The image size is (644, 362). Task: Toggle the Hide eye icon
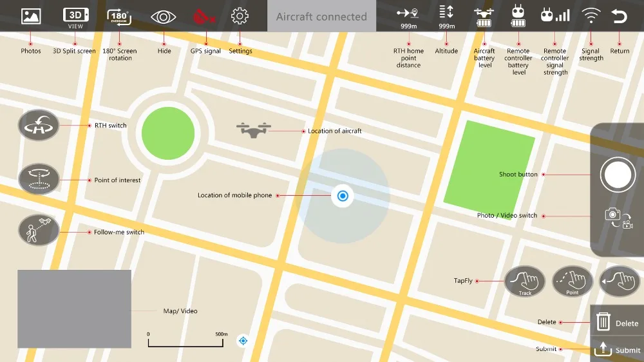pos(164,17)
